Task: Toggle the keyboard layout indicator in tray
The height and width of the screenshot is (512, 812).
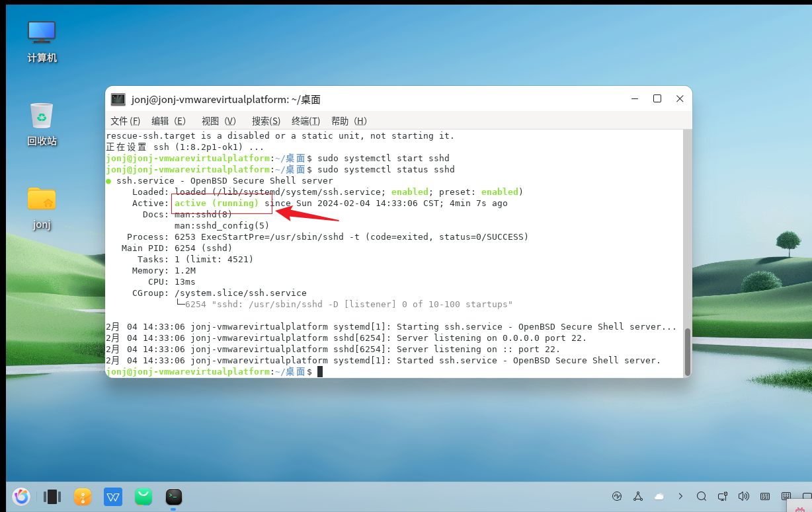Action: tap(764, 496)
